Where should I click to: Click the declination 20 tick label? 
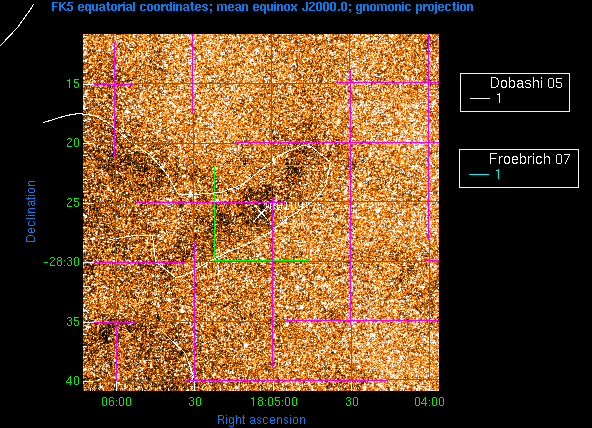[x=73, y=143]
